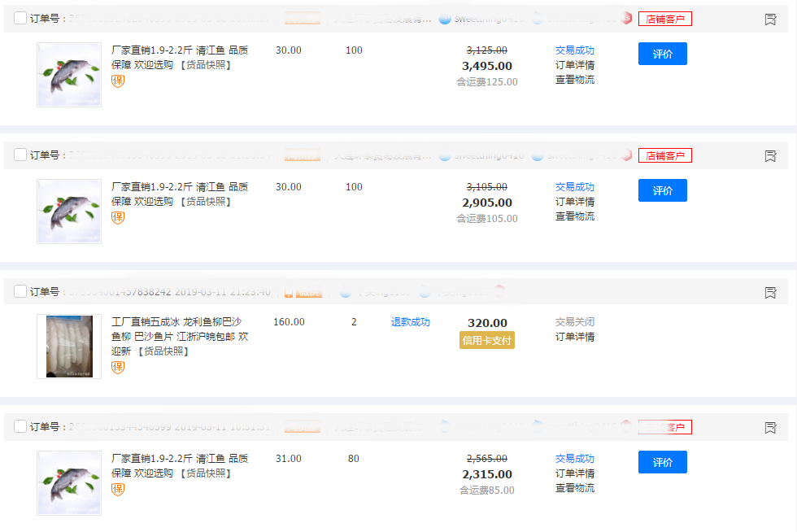Viewport: 797px width, 532px height.
Task: Click the 退款成功 refund status link
Action: [410, 322]
